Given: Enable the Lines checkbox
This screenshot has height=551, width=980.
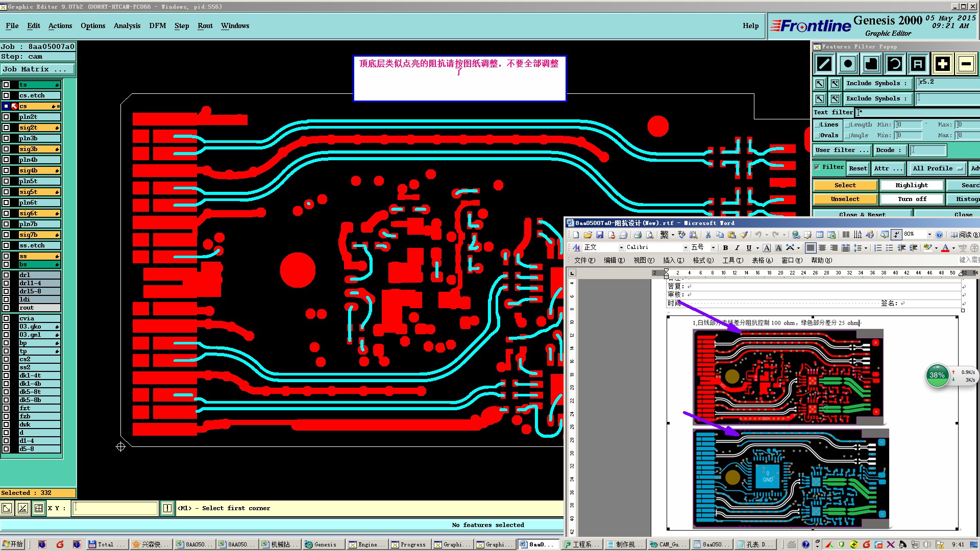Looking at the screenshot, I should (x=817, y=124).
